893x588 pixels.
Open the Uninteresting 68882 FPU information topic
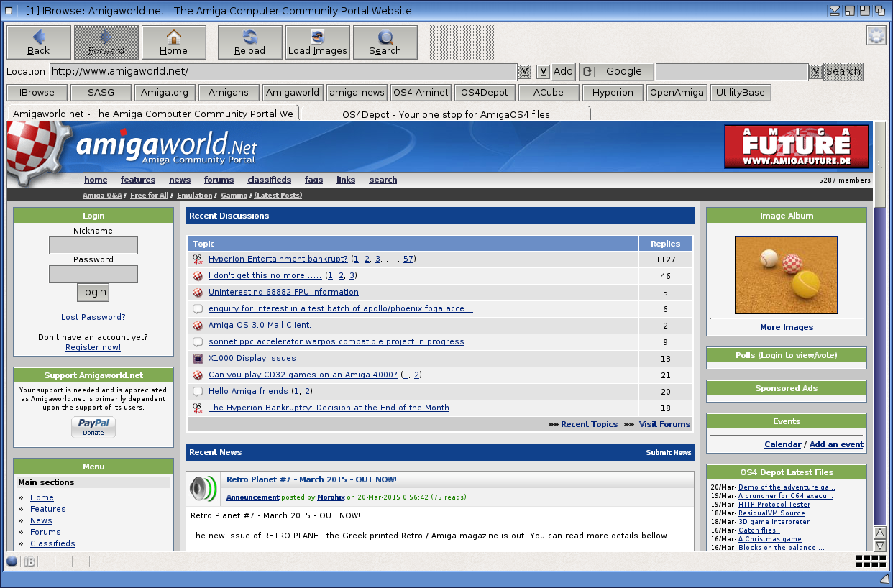point(283,292)
